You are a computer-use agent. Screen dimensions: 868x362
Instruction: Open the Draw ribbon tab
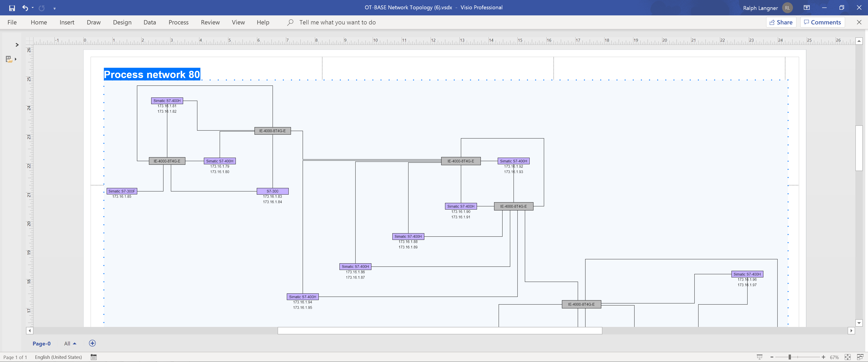[x=94, y=22]
